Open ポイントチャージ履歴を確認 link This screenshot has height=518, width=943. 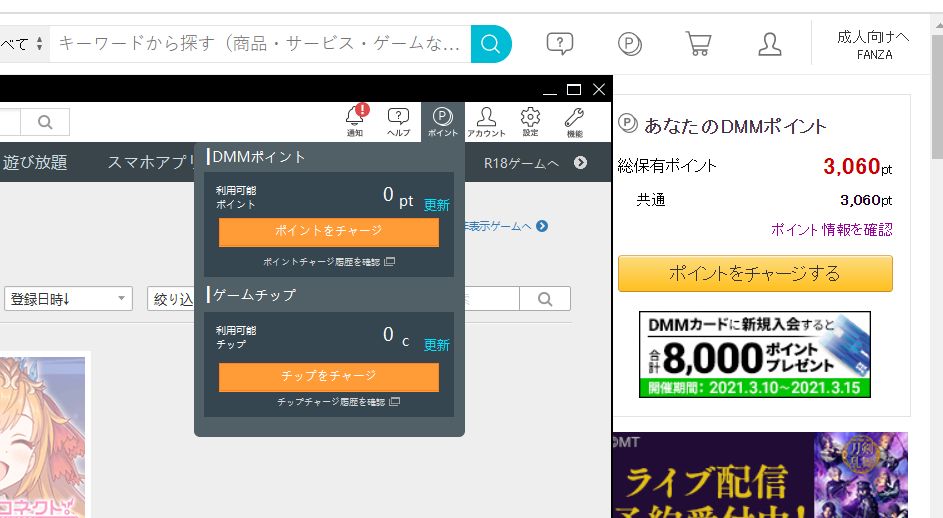pos(328,262)
